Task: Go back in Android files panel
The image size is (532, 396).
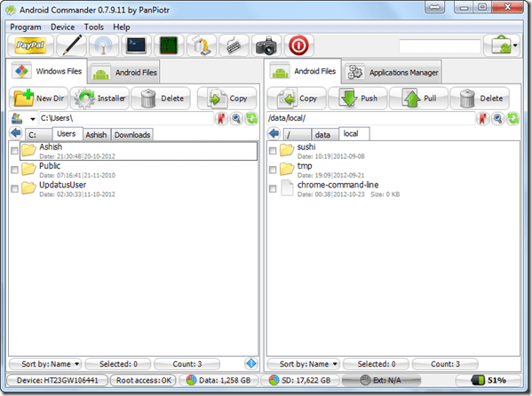Action: click(274, 132)
